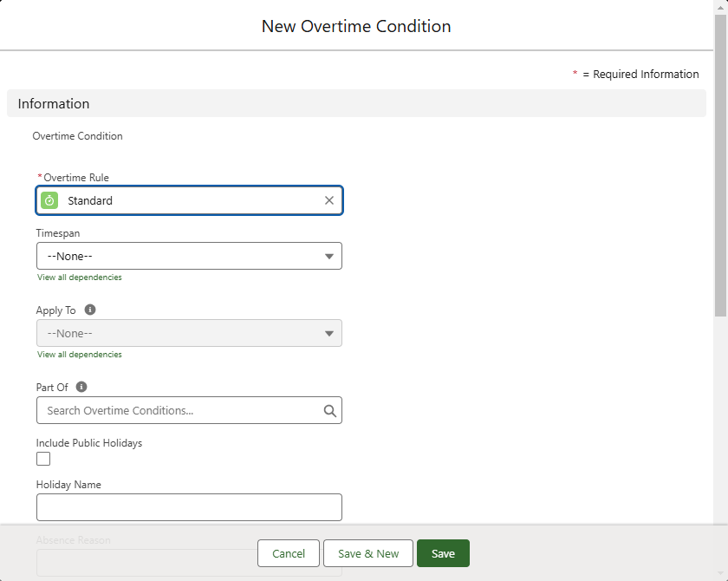Collapse the Information section header
The width and height of the screenshot is (728, 581).
pyautogui.click(x=54, y=103)
